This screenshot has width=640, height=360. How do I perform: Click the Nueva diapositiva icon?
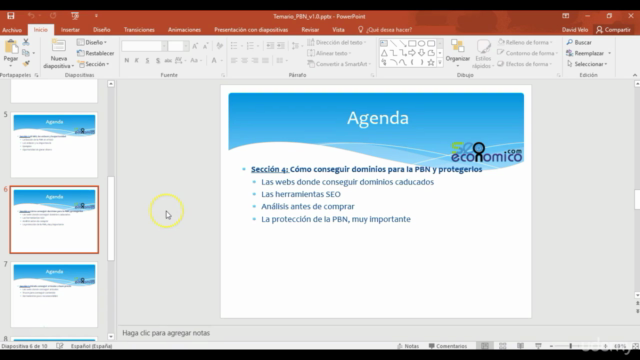[58, 46]
